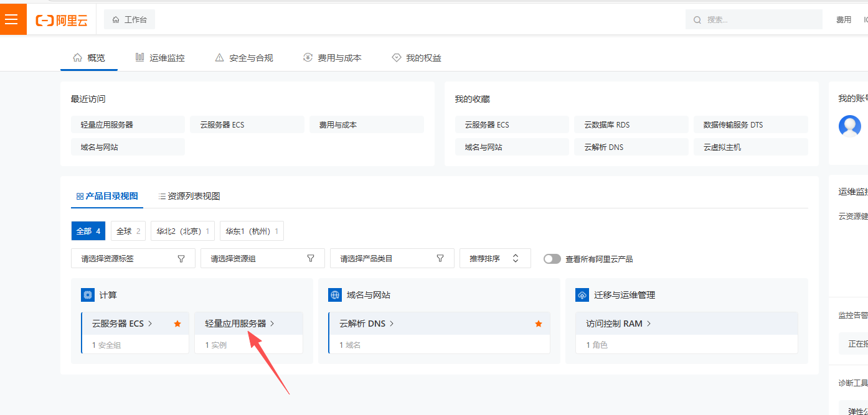The image size is (868, 415).
Task: Expand 轻量应用服务器 chevron in 计算
Action: pos(272,324)
